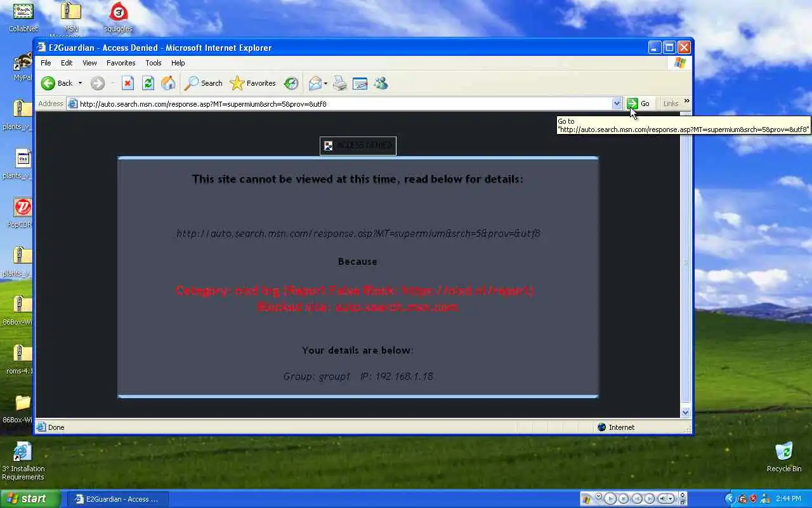Expand hidden system tray icons

[x=730, y=498]
